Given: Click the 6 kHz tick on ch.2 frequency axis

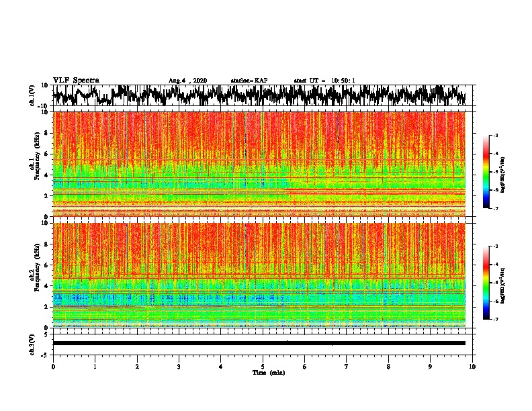Looking at the screenshot, I should 47,265.
